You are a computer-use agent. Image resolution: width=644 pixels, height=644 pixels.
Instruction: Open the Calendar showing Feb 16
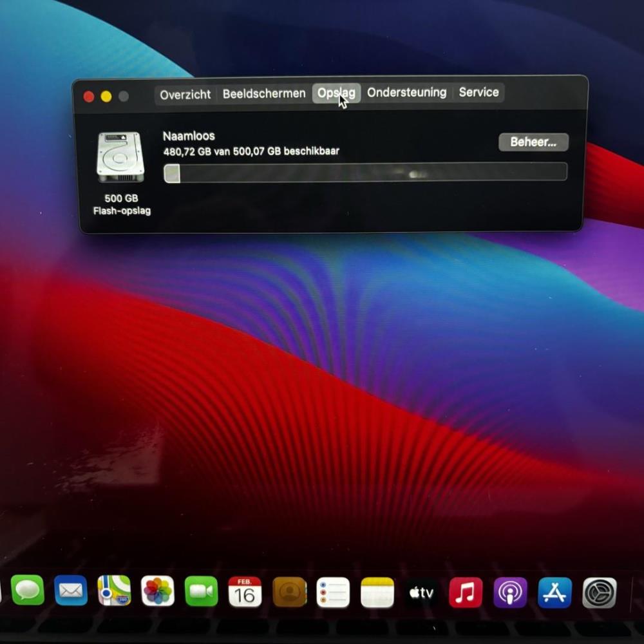245,592
